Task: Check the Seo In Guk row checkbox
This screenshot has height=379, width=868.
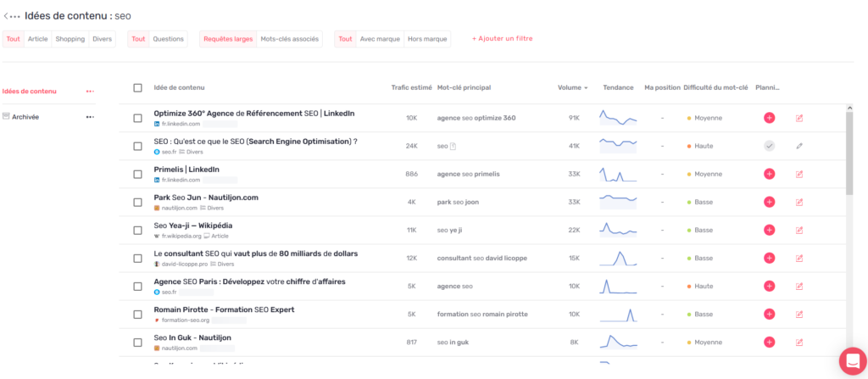Action: coord(138,343)
